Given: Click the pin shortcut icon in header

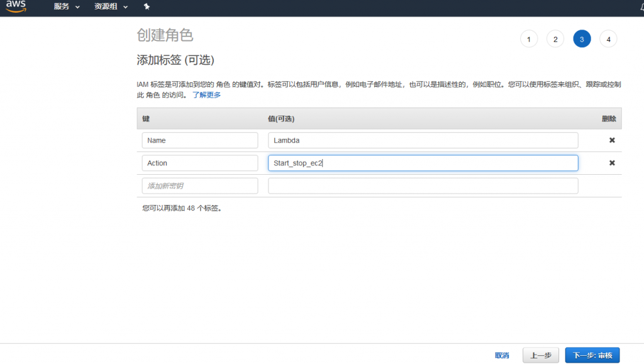Looking at the screenshot, I should [x=147, y=6].
